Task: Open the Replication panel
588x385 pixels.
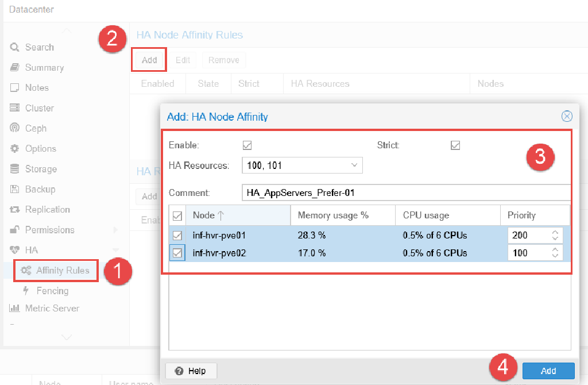Action: 44,209
